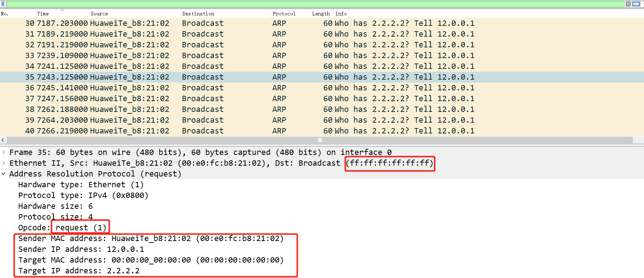This screenshot has width=644, height=278.
Task: Select packet number 31 at 7189.219000
Action: [322, 34]
